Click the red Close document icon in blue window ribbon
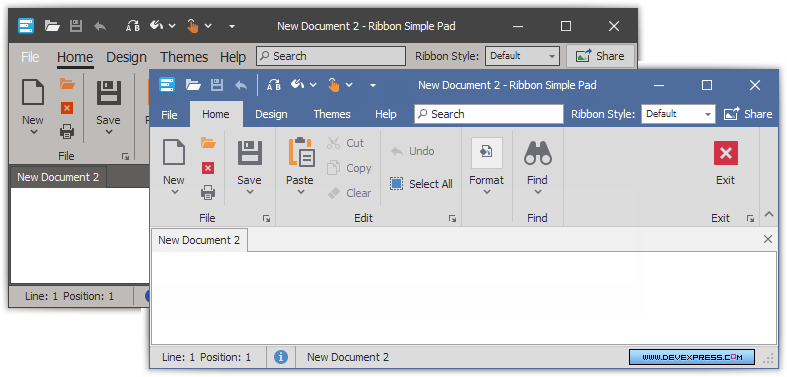 point(208,168)
